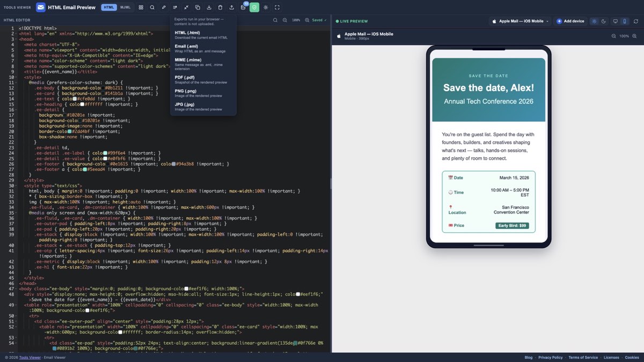
Task: Click the format code lines icon
Action: click(x=175, y=8)
